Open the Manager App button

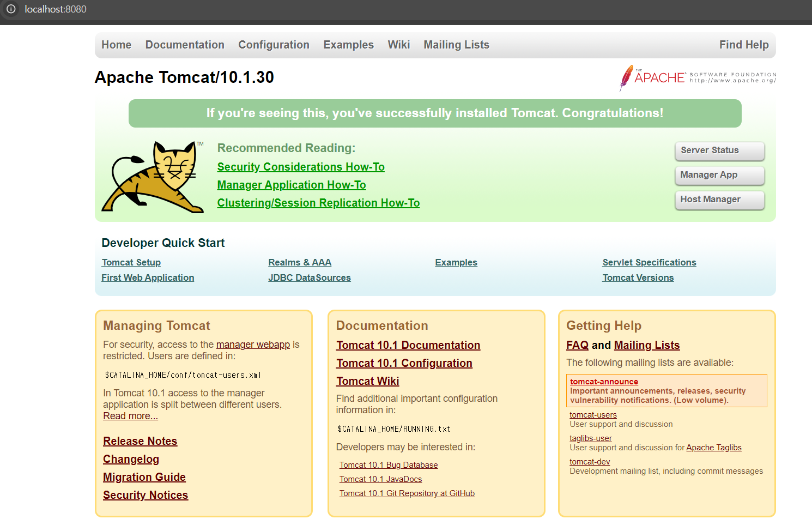click(720, 175)
